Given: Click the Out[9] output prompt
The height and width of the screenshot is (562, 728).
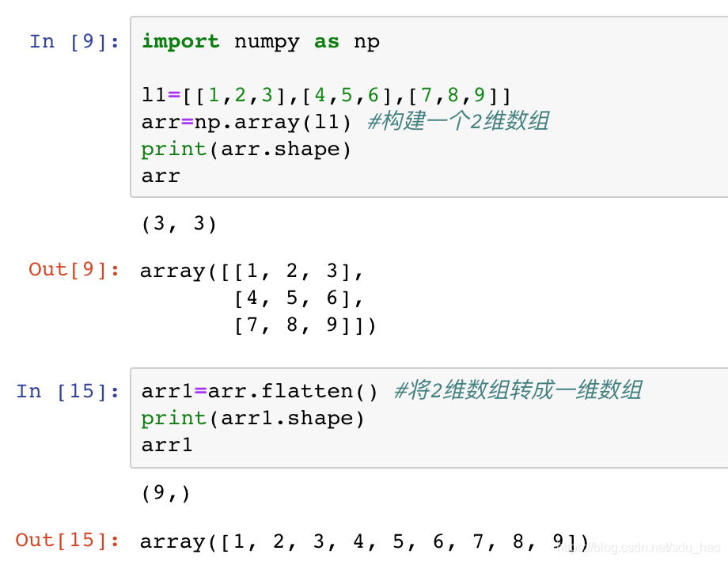Looking at the screenshot, I should 74,270.
